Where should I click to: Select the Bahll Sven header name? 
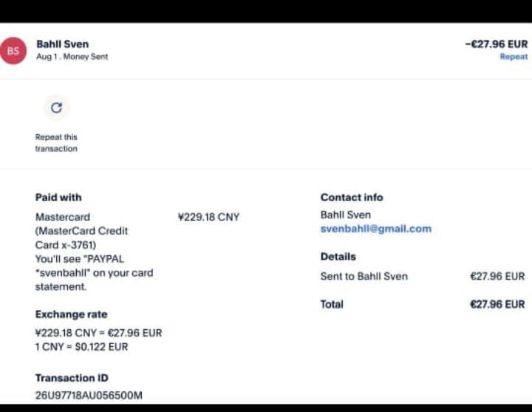(62, 44)
